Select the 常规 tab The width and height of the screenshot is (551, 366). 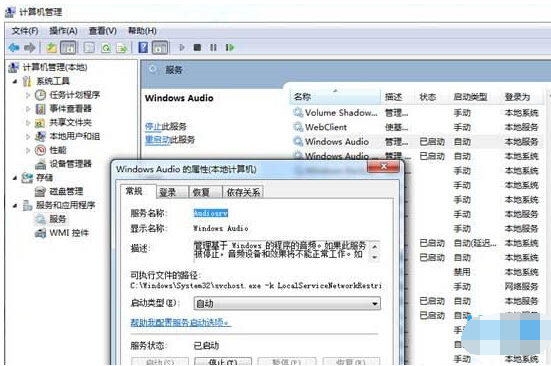138,191
